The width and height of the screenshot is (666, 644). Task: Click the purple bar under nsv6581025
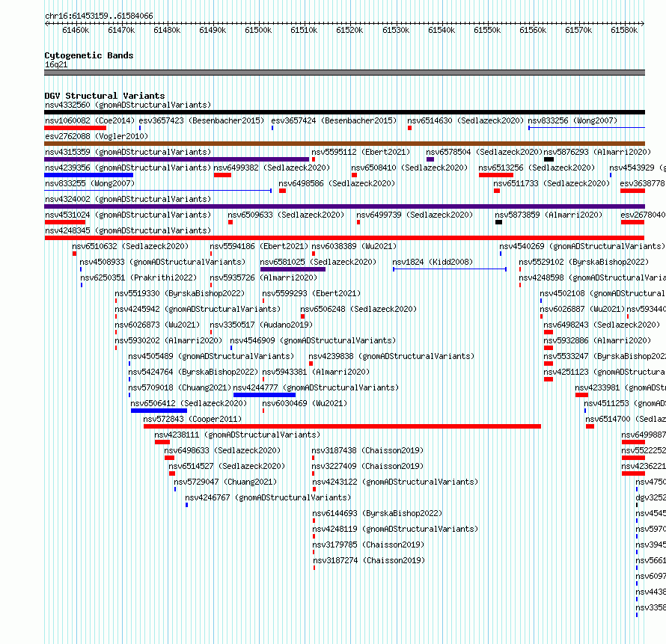click(293, 269)
